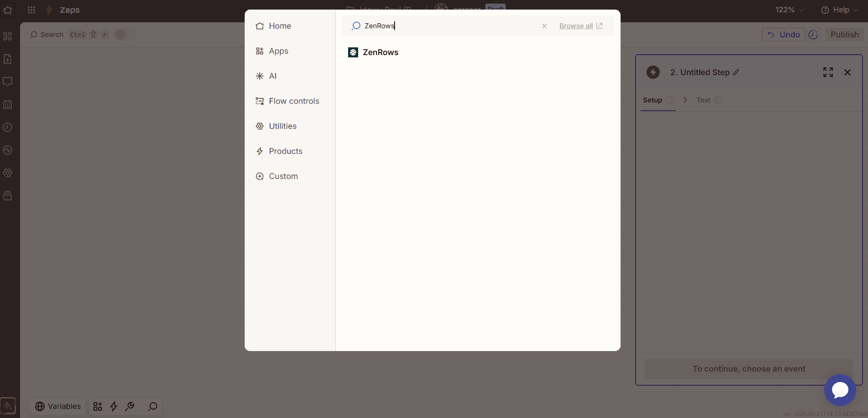Click the 2. Untitled Step title
The image size is (868, 418).
pos(700,72)
